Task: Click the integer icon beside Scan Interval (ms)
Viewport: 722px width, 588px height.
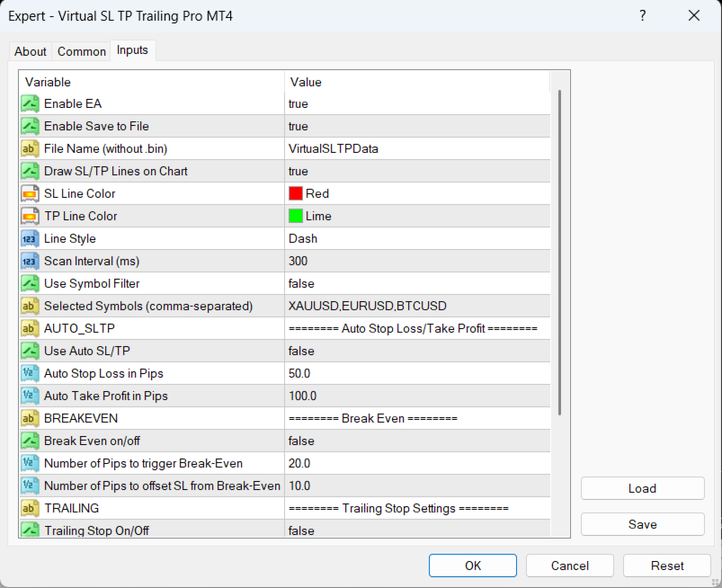Action: point(30,261)
